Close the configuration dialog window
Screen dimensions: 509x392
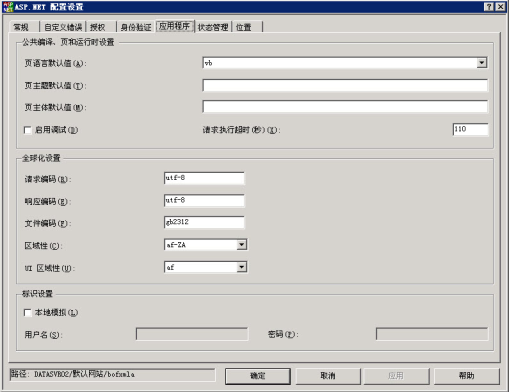[500, 7]
